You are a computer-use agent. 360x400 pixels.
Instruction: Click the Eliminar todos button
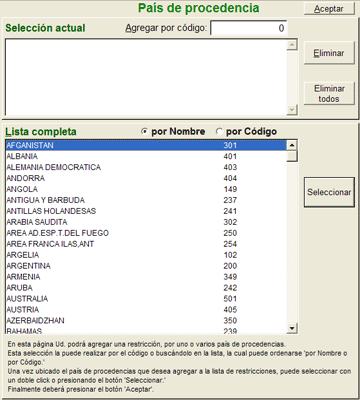329,94
